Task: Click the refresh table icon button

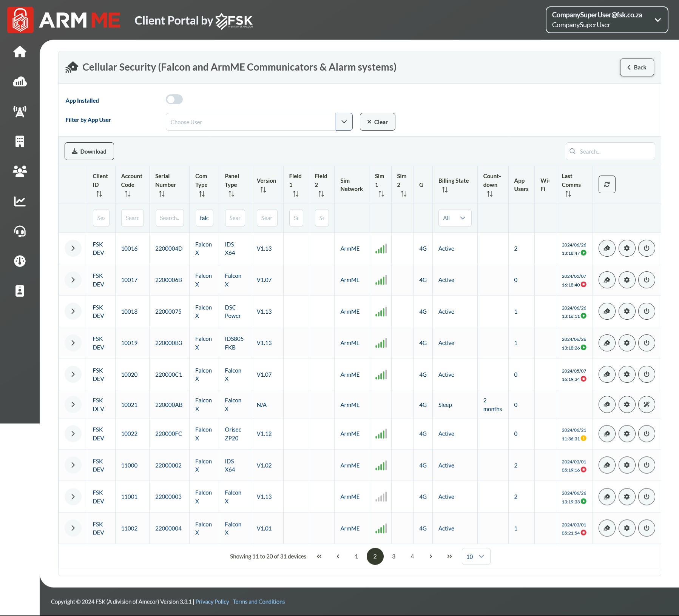Action: pos(606,185)
